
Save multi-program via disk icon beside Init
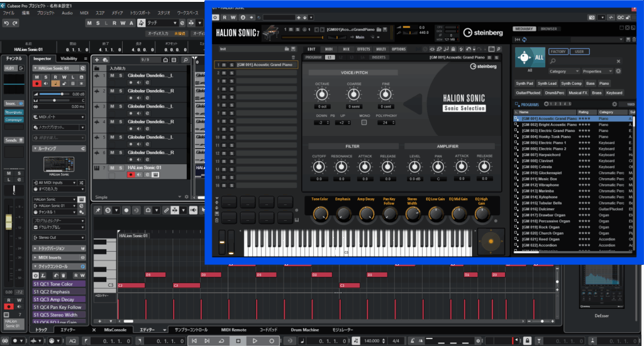(293, 49)
